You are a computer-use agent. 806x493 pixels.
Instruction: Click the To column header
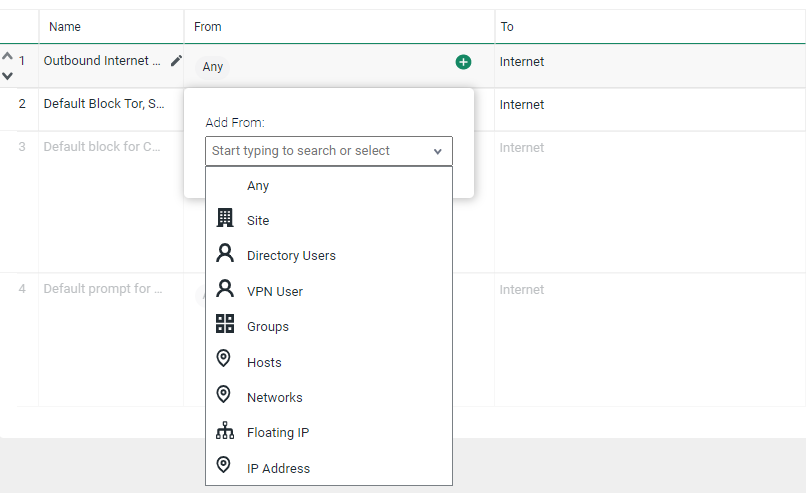point(507,27)
